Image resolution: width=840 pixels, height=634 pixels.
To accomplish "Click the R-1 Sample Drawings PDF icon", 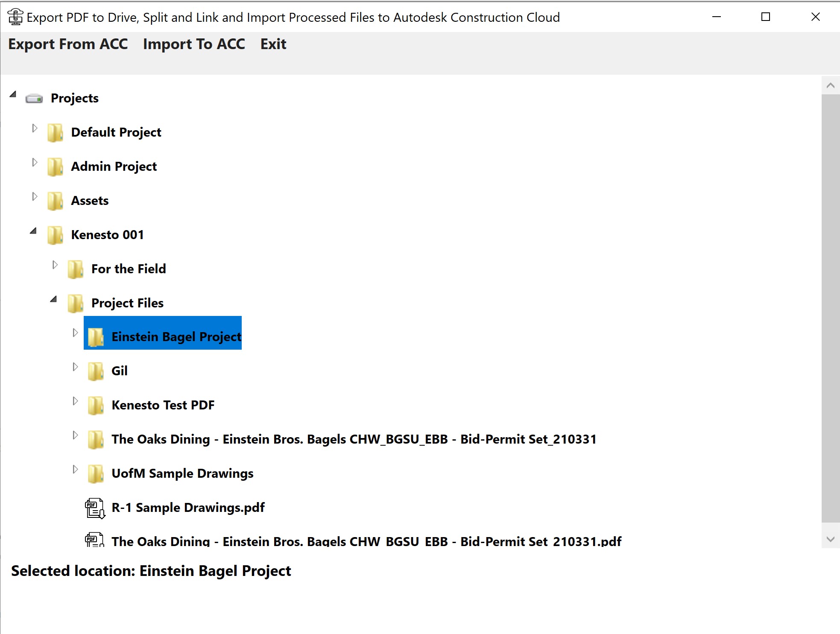I will pos(95,508).
